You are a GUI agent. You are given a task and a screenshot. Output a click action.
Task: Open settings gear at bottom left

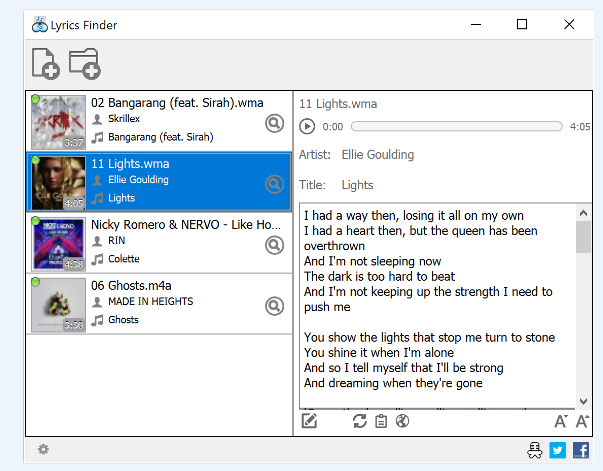point(43,449)
